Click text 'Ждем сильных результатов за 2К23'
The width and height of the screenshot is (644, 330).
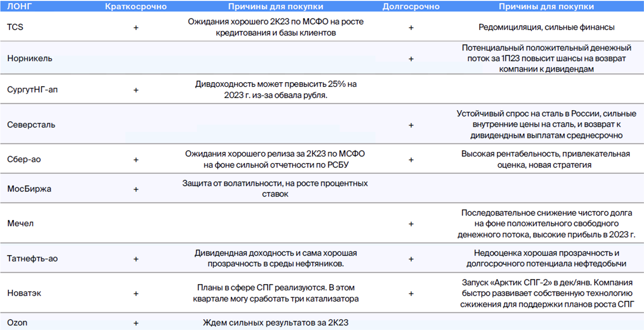click(x=276, y=323)
